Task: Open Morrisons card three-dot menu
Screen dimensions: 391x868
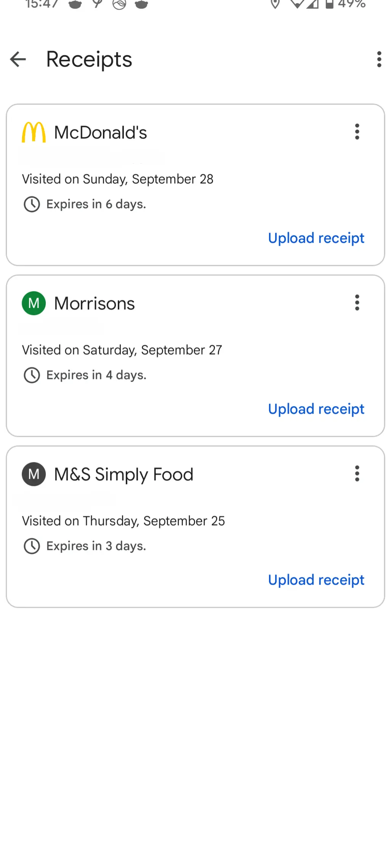Action: tap(357, 303)
